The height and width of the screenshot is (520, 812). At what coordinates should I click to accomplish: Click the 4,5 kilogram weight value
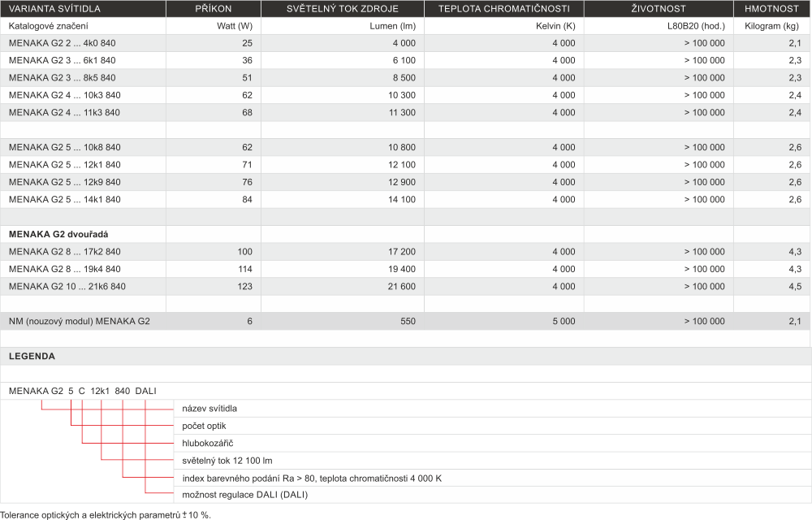point(795,287)
